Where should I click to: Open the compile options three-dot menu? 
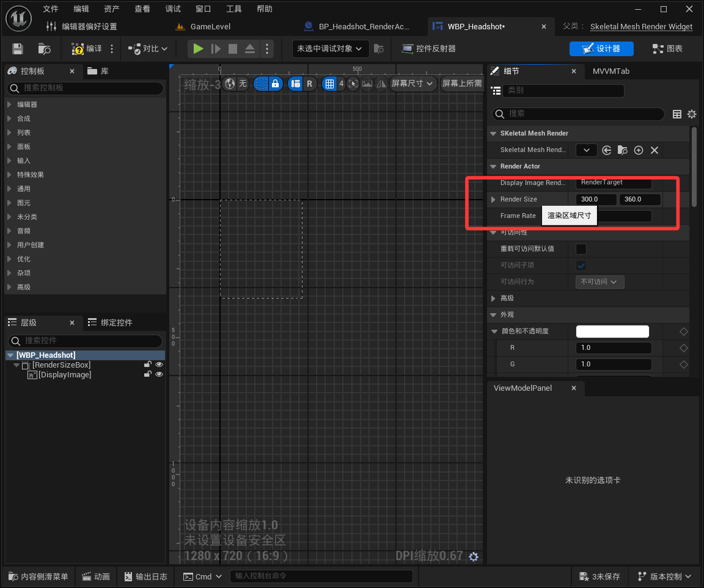coord(112,48)
